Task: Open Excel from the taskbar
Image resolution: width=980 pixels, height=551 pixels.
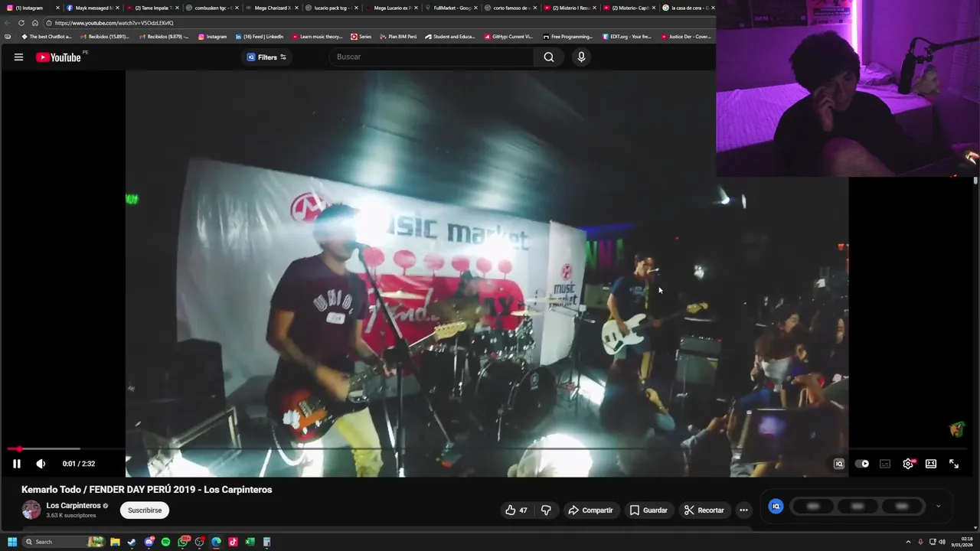Action: coord(250,542)
